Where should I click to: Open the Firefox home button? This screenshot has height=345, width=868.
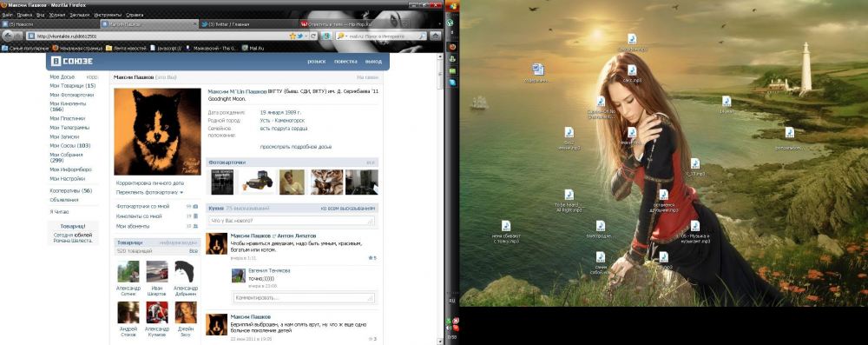pos(436,36)
